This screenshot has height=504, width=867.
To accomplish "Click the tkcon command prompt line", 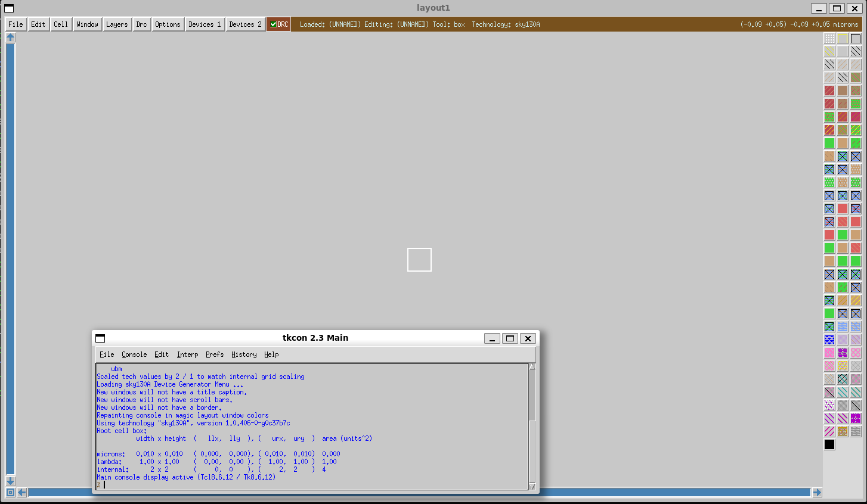I will pyautogui.click(x=312, y=485).
